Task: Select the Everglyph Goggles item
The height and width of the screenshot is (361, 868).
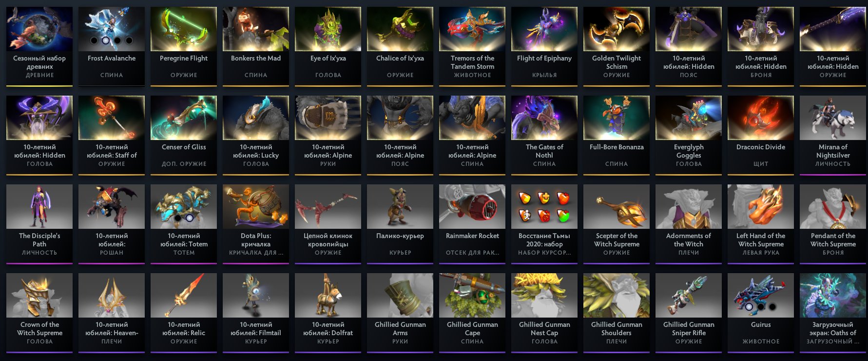Action: pos(689,135)
